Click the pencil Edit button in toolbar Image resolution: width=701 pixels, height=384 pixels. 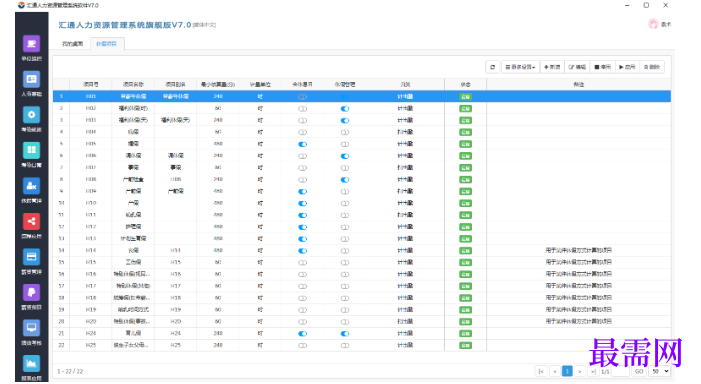coord(577,67)
